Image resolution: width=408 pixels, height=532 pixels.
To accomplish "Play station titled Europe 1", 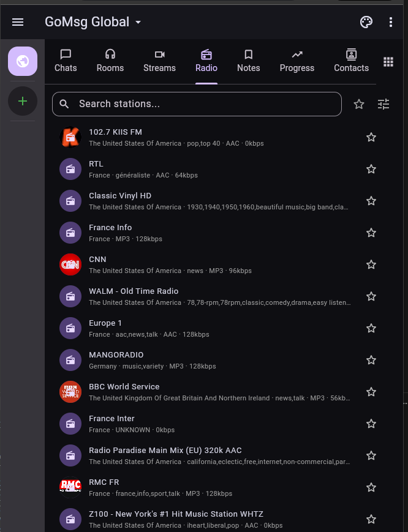I will (x=105, y=323).
